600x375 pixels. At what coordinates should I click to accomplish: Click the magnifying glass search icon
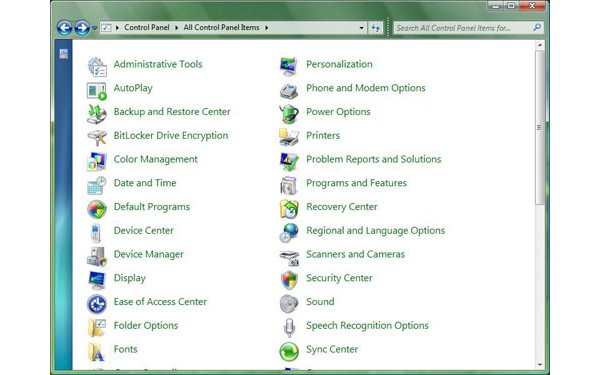(x=537, y=27)
